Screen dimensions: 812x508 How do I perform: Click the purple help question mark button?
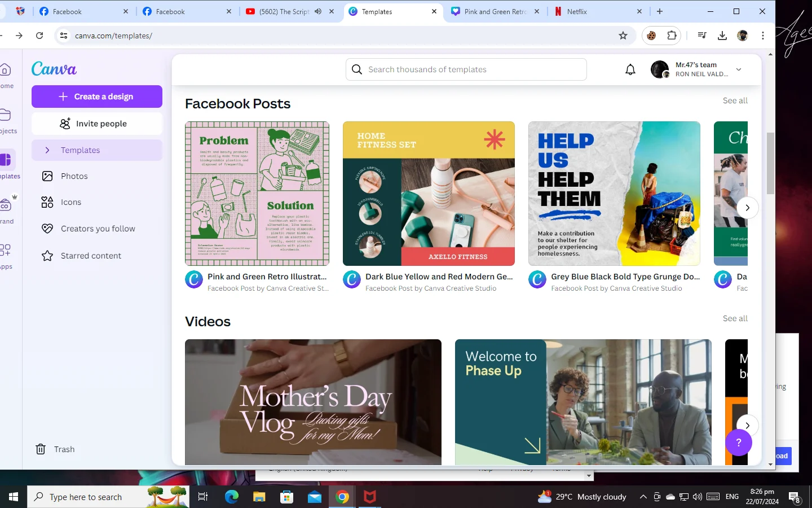(739, 443)
